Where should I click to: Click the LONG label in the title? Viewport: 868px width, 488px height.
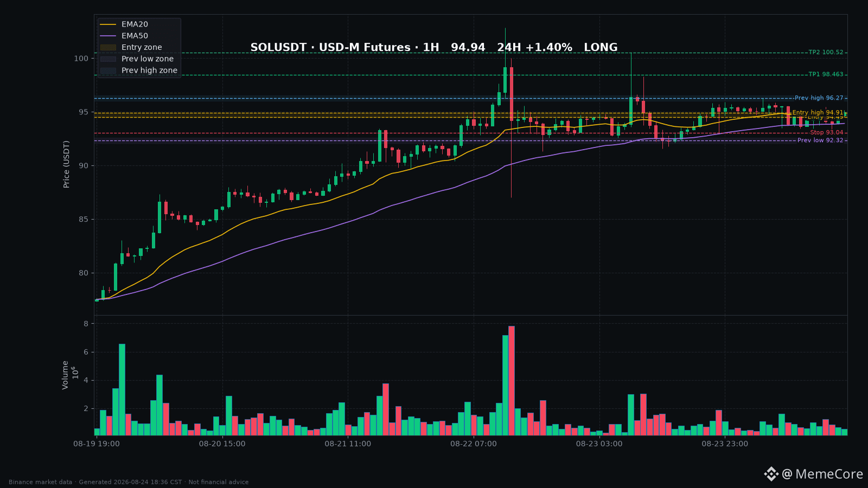point(601,48)
